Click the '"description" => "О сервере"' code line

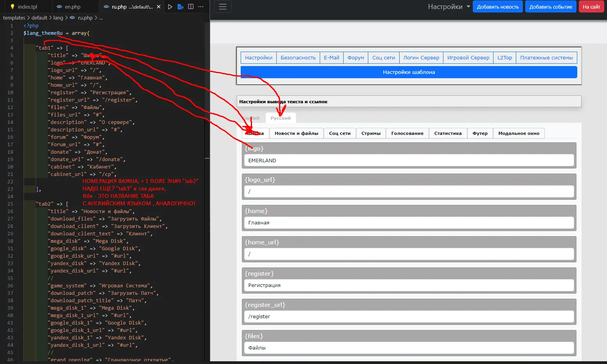pos(91,122)
